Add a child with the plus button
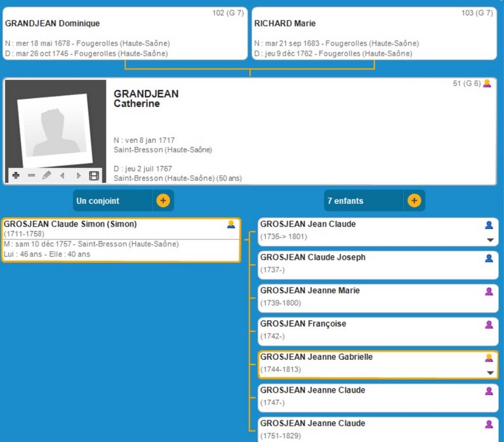Image resolution: width=504 pixels, height=442 pixels. pos(413,201)
